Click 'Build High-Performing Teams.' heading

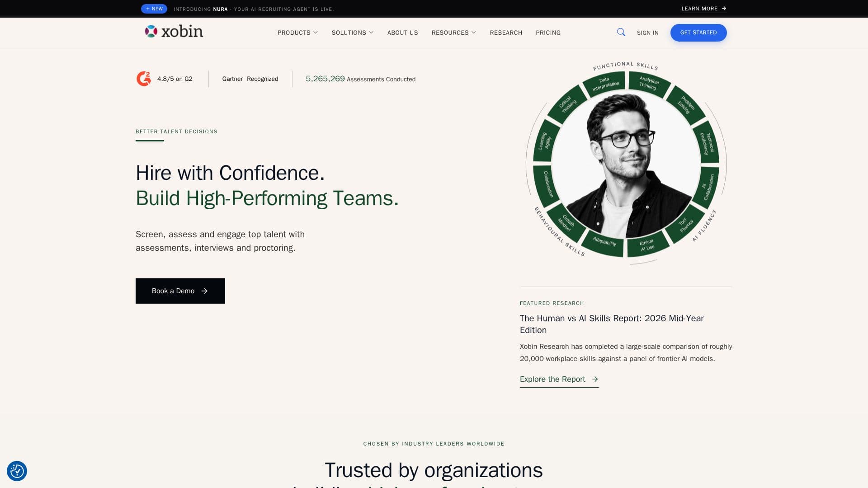[267, 198]
